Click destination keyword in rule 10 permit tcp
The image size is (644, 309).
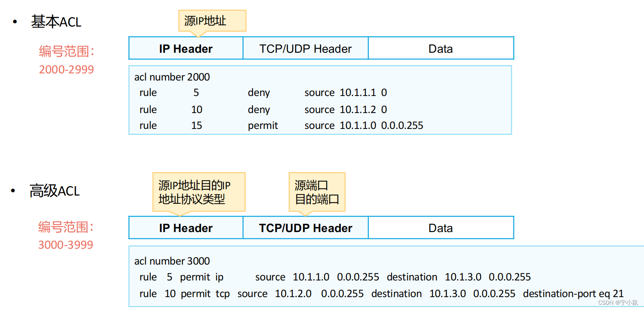click(x=397, y=294)
